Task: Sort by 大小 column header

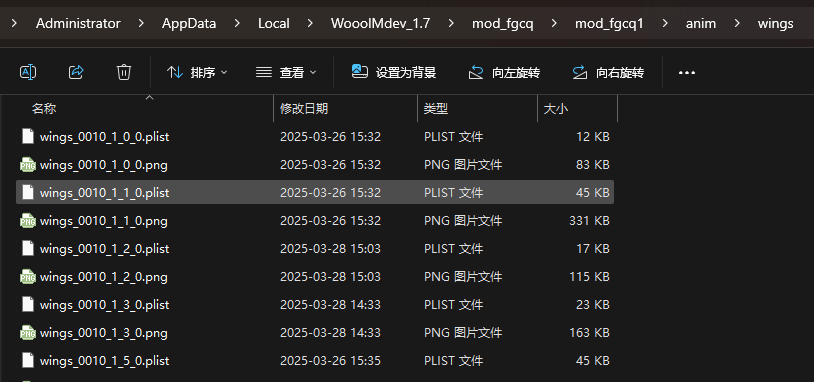Action: (556, 108)
